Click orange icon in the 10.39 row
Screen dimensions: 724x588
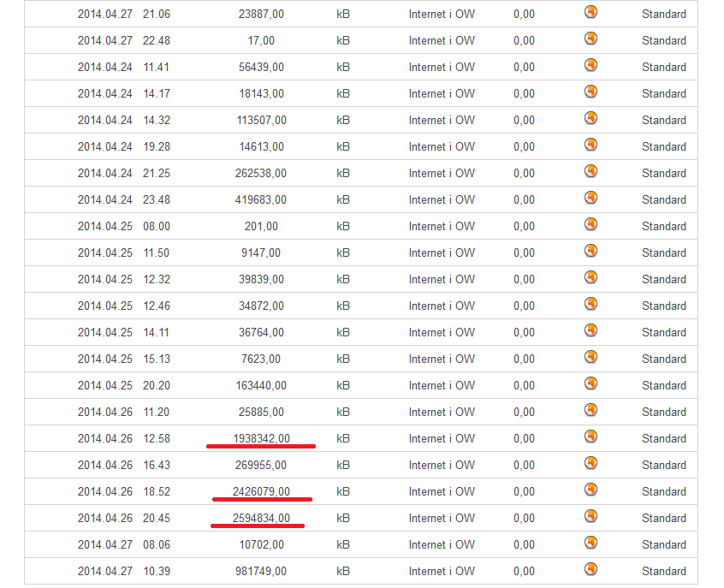(x=590, y=569)
